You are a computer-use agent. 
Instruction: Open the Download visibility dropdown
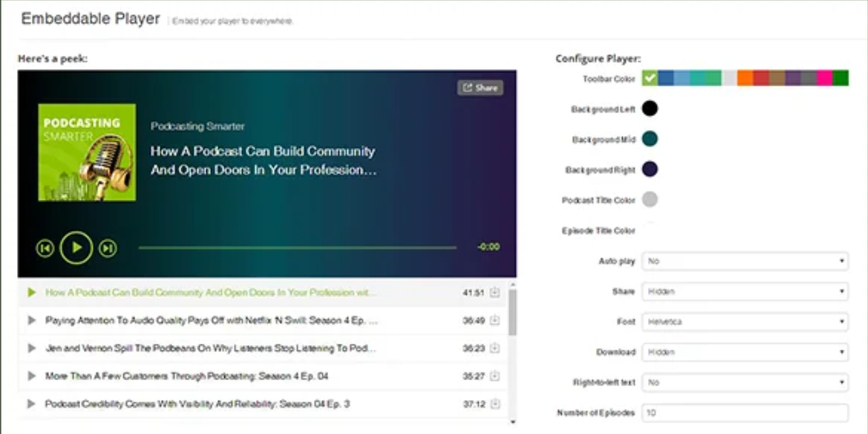[x=745, y=352]
